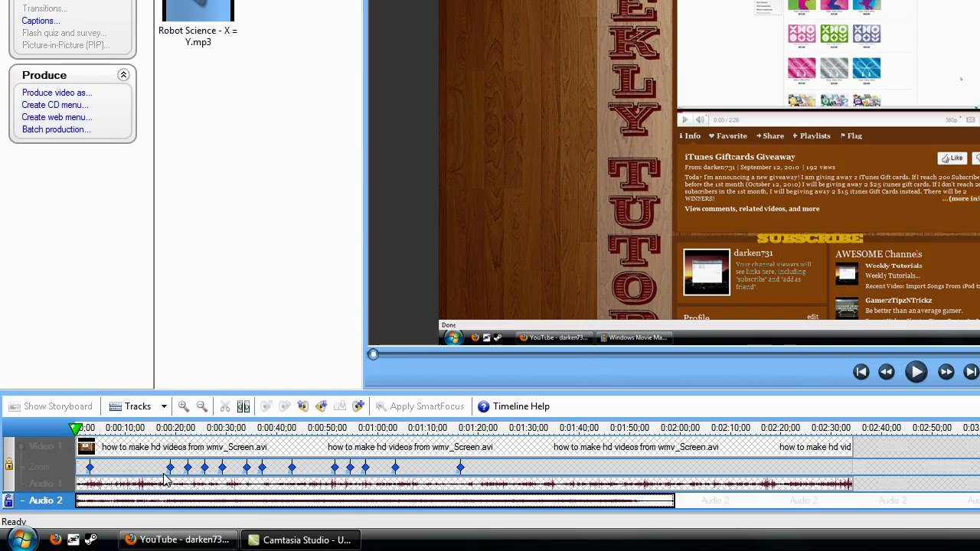Viewport: 980px width, 551px height.
Task: Open the Captions... task link
Action: click(x=41, y=21)
